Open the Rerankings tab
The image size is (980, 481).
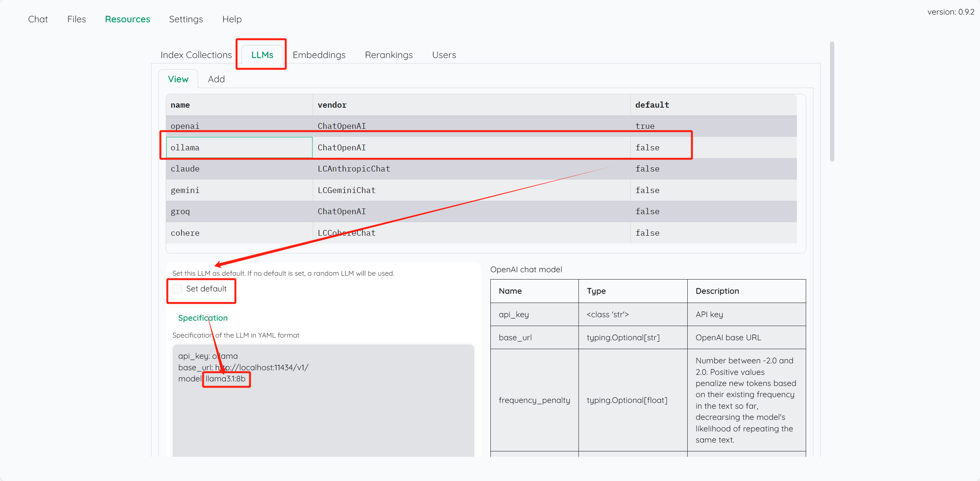click(x=388, y=55)
